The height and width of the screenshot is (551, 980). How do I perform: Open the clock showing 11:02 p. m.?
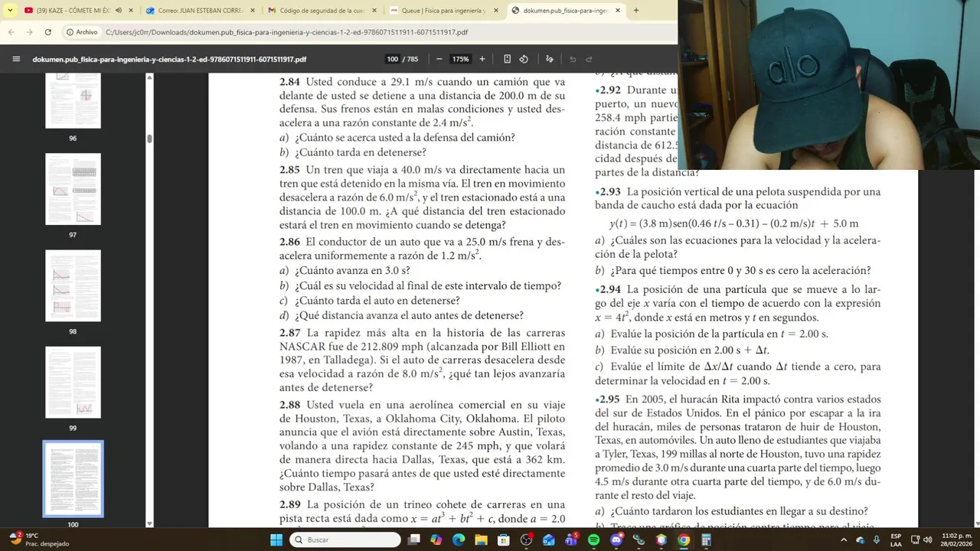956,540
